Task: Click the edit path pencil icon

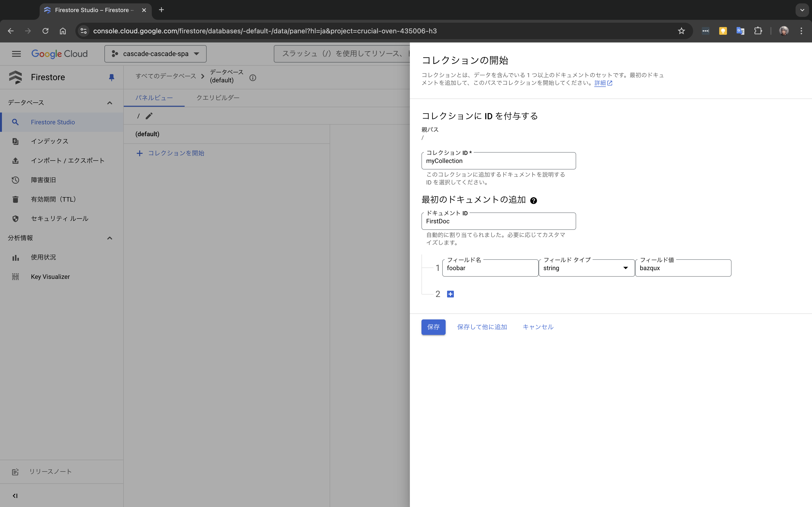Action: pos(149,116)
